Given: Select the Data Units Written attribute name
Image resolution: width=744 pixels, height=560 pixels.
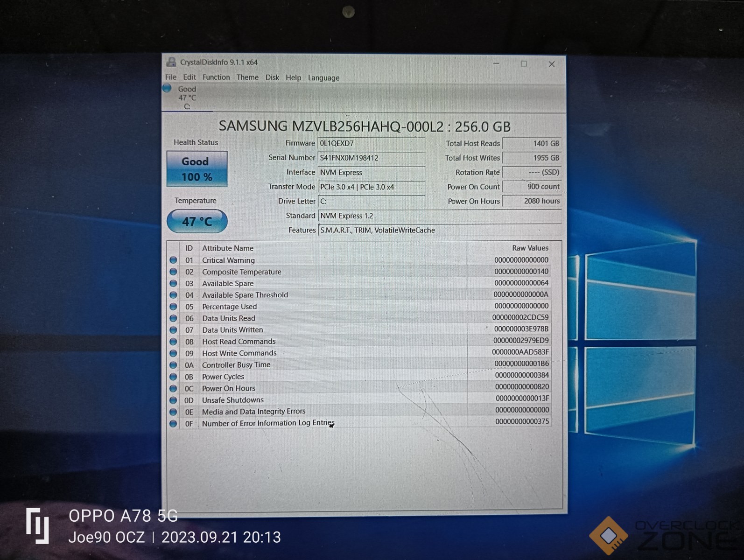Looking at the screenshot, I should coord(232,330).
